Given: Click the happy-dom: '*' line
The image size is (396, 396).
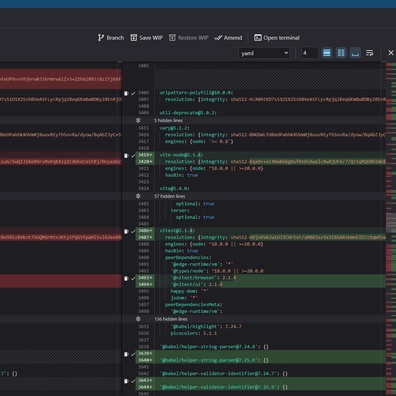Looking at the screenshot, I should tap(189, 291).
